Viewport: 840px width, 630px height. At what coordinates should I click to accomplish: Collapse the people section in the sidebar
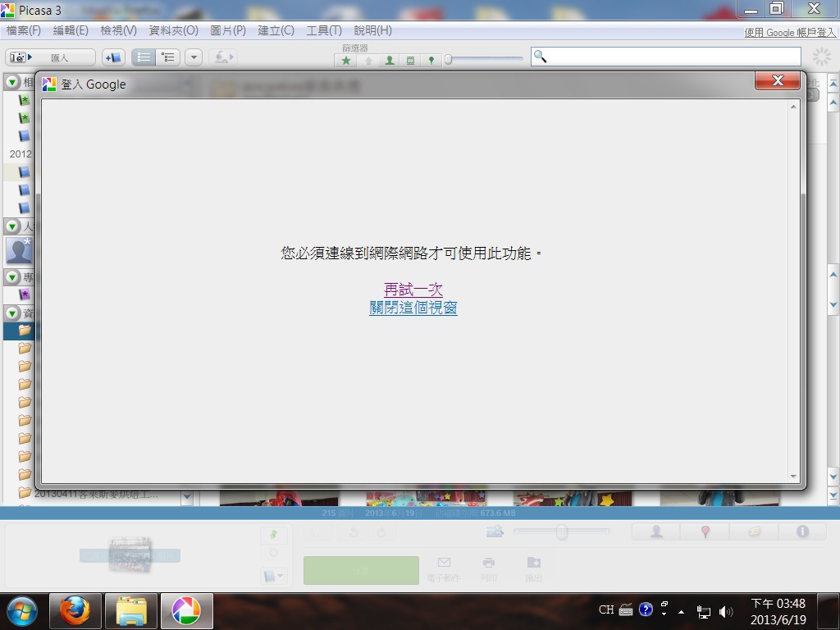[12, 226]
